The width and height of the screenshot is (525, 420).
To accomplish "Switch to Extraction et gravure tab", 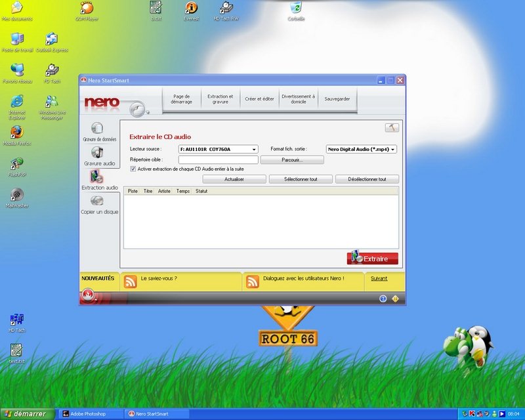I will click(220, 99).
